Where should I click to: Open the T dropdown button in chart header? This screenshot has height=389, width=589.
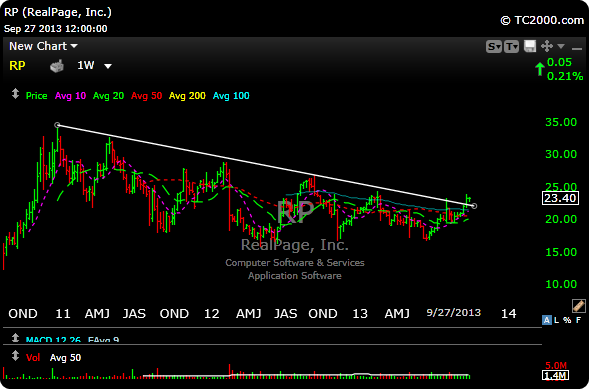[512, 47]
